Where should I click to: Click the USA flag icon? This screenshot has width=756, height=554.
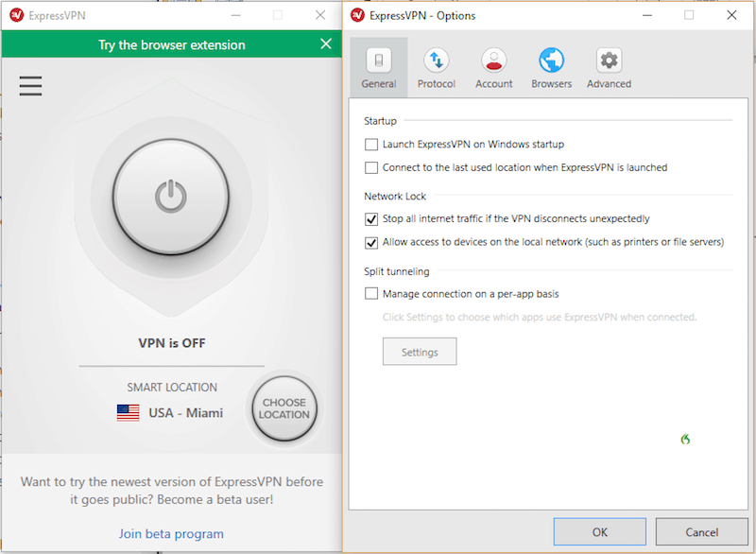[x=129, y=413]
